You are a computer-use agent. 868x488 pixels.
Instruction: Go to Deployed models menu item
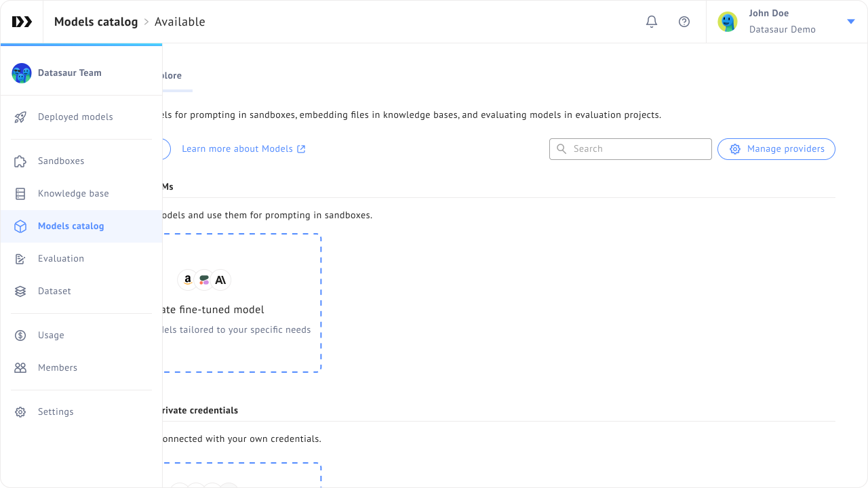[75, 117]
